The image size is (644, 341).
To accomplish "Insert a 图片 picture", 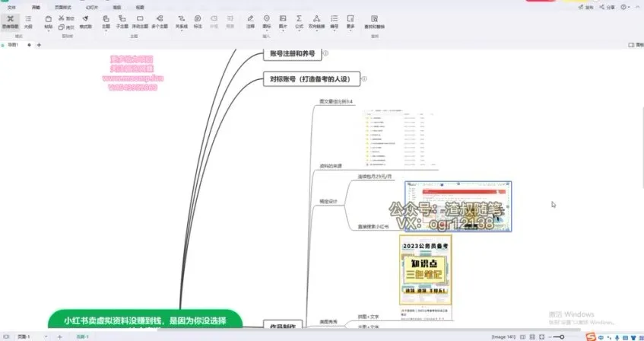I will tap(282, 21).
